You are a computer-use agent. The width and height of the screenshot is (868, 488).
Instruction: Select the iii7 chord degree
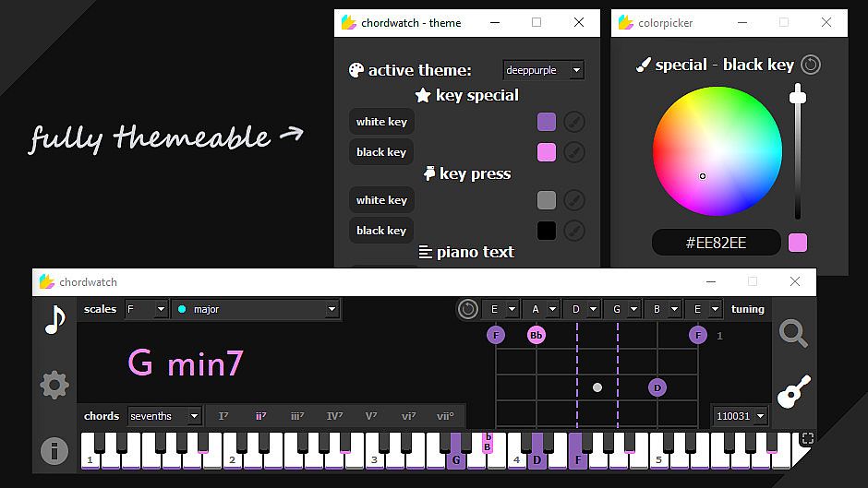click(x=297, y=416)
